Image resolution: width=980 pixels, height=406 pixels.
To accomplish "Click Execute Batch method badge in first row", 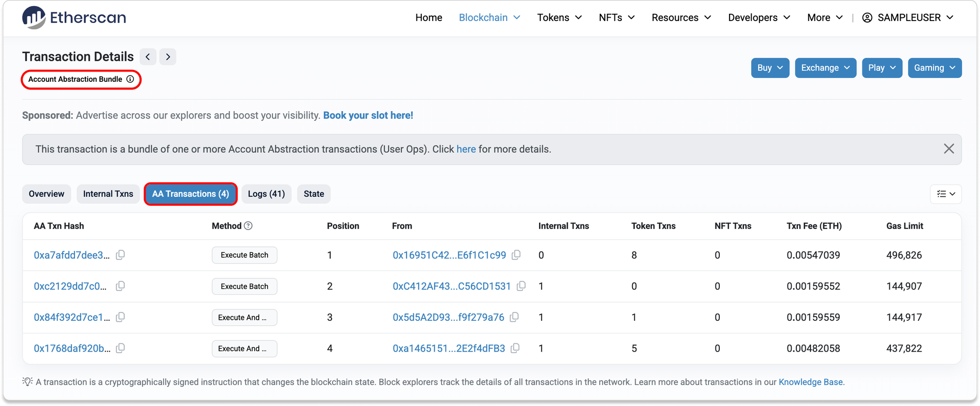I will pyautogui.click(x=244, y=255).
